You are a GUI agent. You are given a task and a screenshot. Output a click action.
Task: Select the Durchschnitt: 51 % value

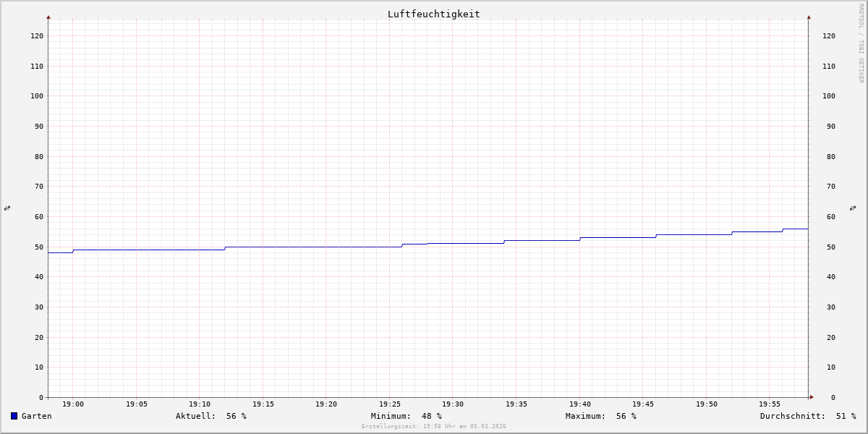pyautogui.click(x=808, y=416)
